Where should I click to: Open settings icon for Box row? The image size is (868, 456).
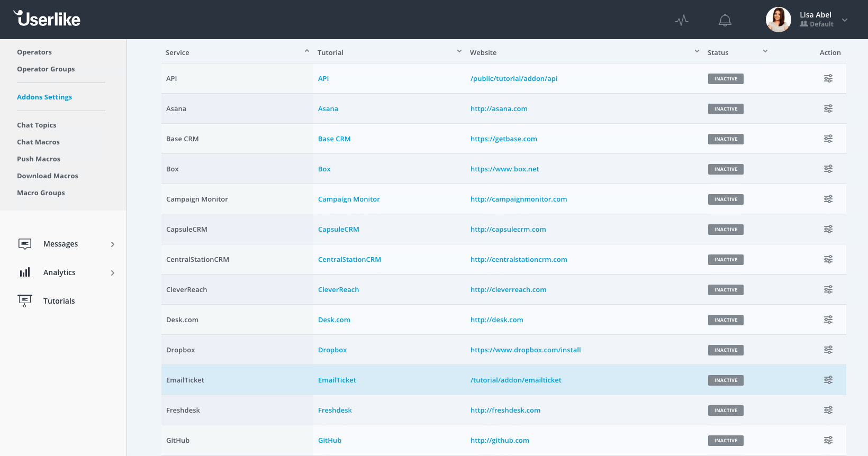[x=828, y=169]
